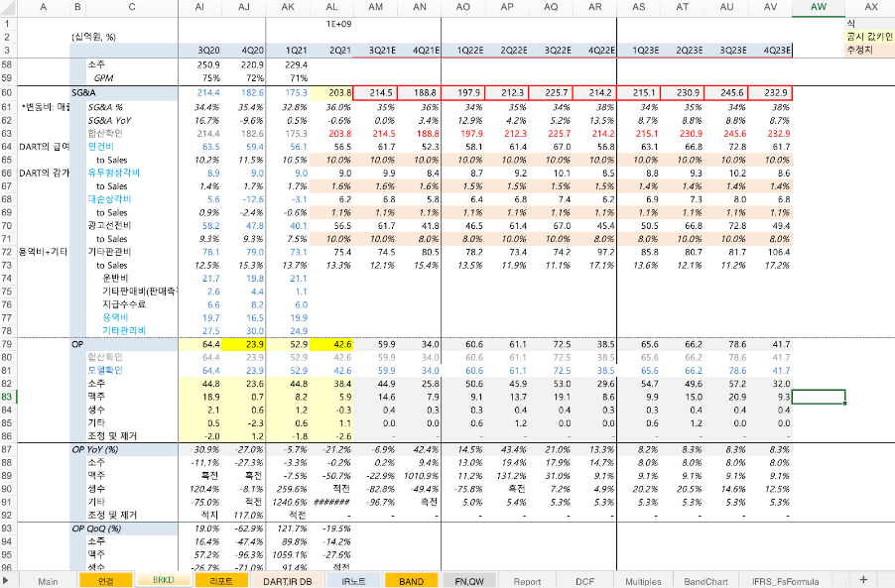Select the BandChart sheet tab
Viewport: 895px width, 588px height.
pos(706,581)
